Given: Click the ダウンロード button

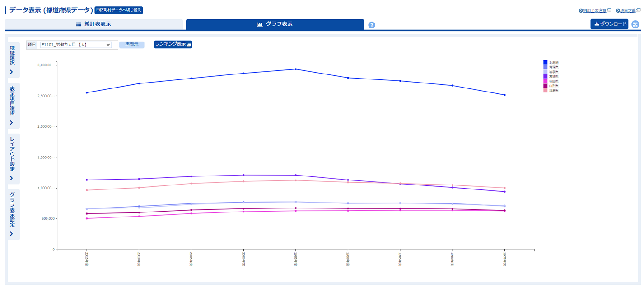Looking at the screenshot, I should (609, 24).
